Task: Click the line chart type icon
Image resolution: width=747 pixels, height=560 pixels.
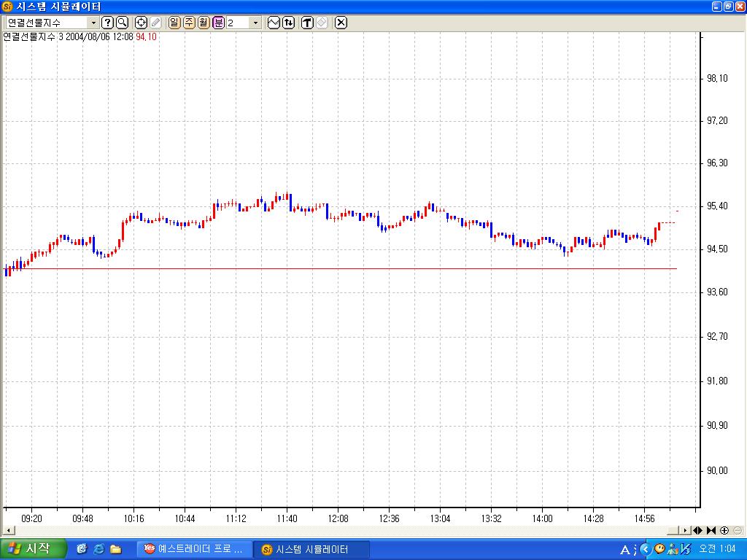Action: click(274, 23)
